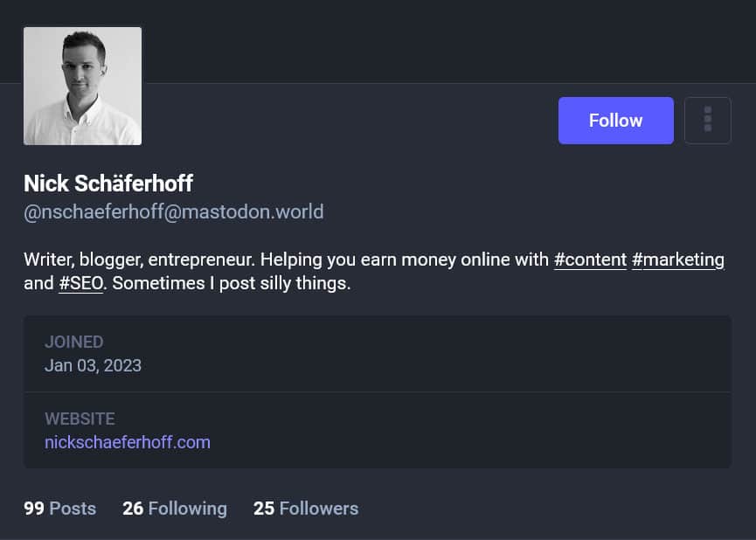The width and height of the screenshot is (756, 540).
Task: Follow the #SEO hashtag link
Action: 80,284
